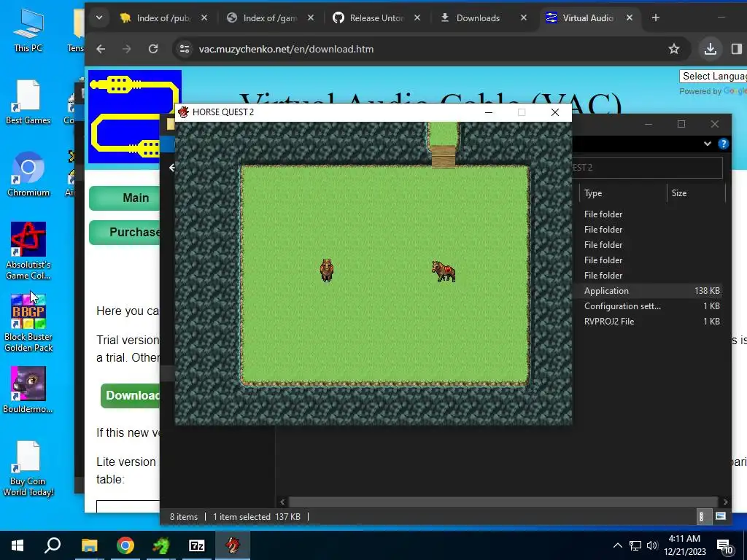
Task: Open notification center in taskbar
Action: 724,546
